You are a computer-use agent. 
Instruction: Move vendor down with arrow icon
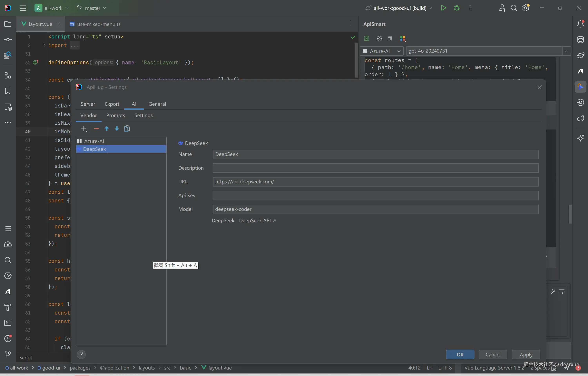pyautogui.click(x=117, y=128)
